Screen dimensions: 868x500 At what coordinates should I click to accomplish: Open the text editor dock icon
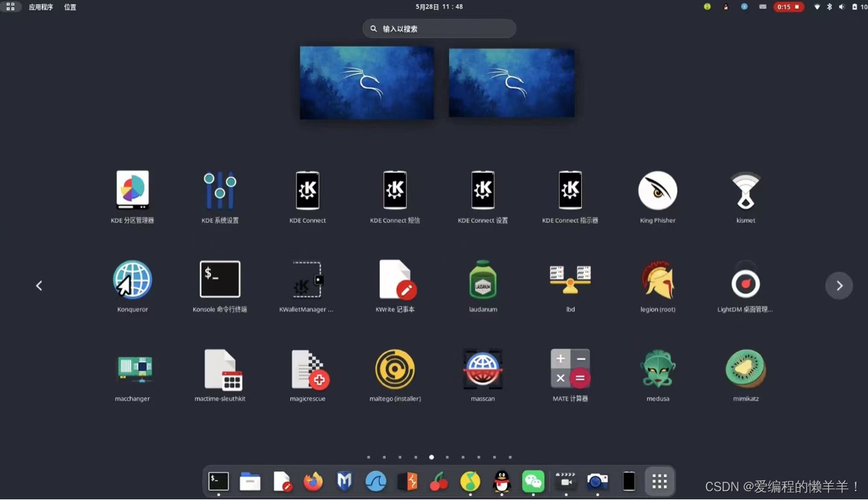click(x=282, y=481)
